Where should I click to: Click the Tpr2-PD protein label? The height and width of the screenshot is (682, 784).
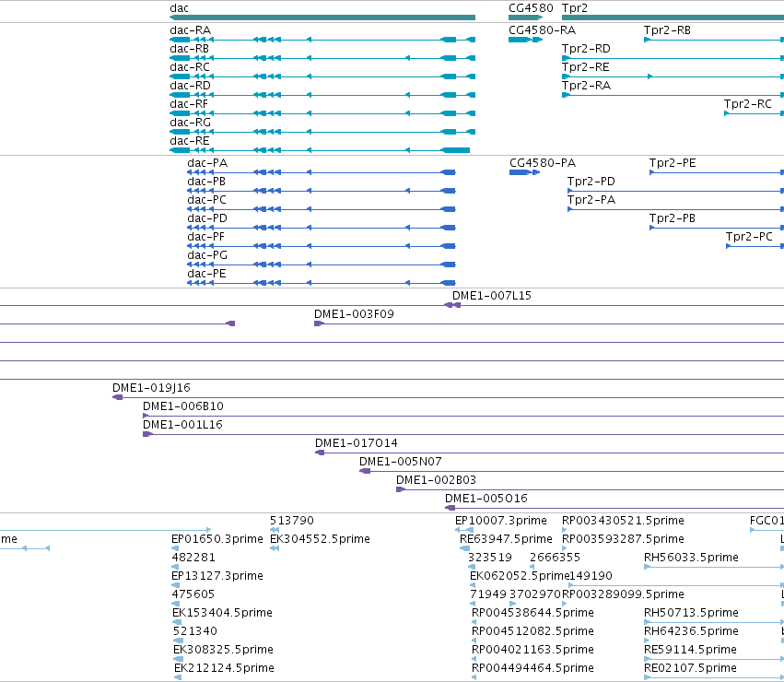click(x=591, y=182)
